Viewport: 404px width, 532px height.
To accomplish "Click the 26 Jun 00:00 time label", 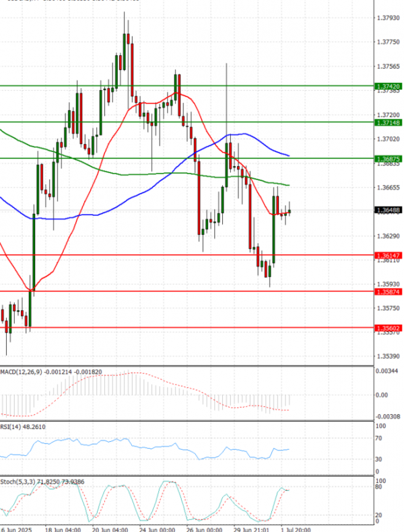I will tap(205, 529).
